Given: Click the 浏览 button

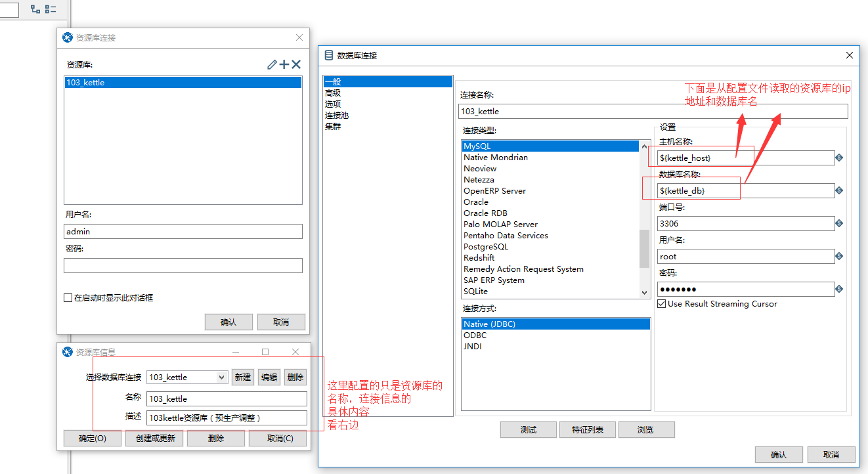Looking at the screenshot, I should click(646, 430).
